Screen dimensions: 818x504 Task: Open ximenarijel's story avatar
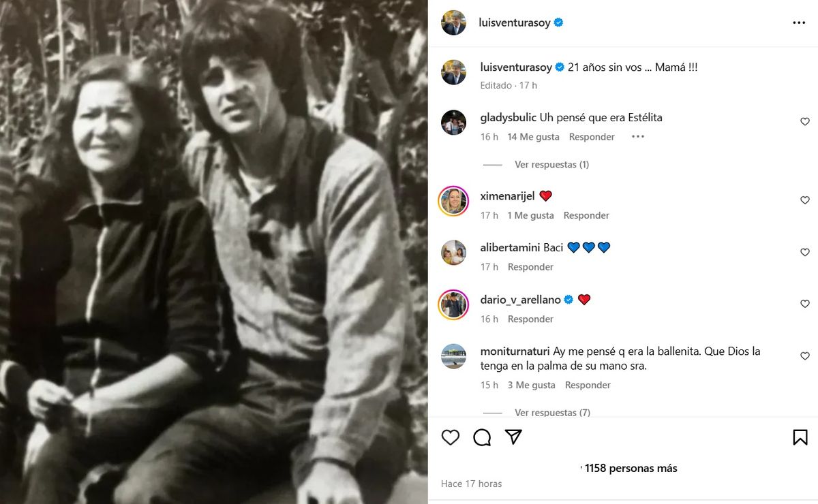[x=454, y=201]
